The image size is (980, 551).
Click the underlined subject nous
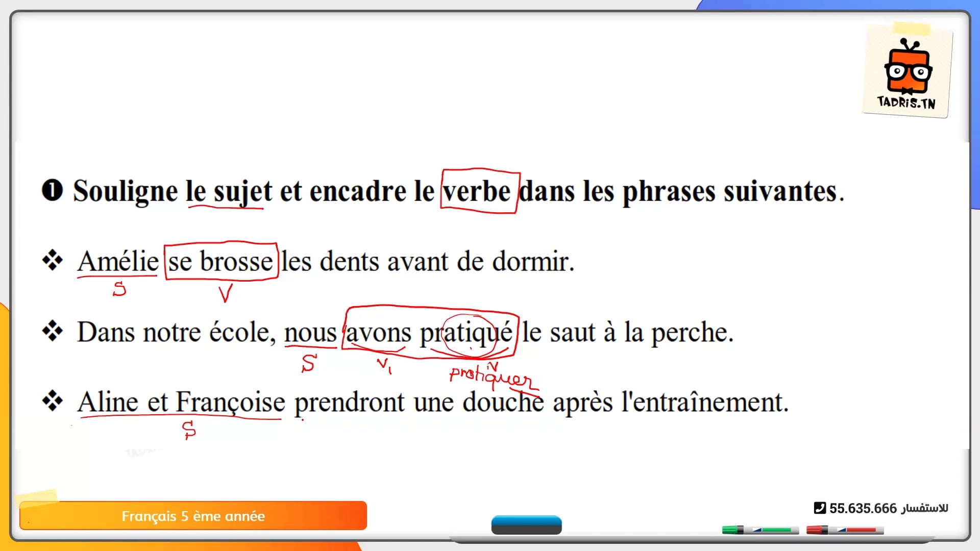tap(310, 333)
